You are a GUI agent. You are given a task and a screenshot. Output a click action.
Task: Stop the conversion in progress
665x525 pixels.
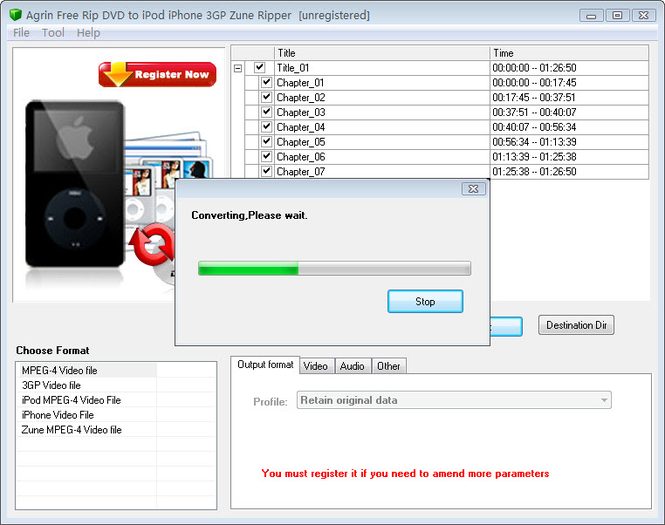tap(425, 302)
